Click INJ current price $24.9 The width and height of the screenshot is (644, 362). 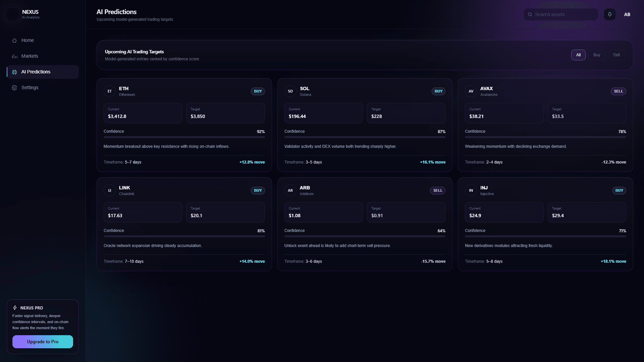(475, 216)
